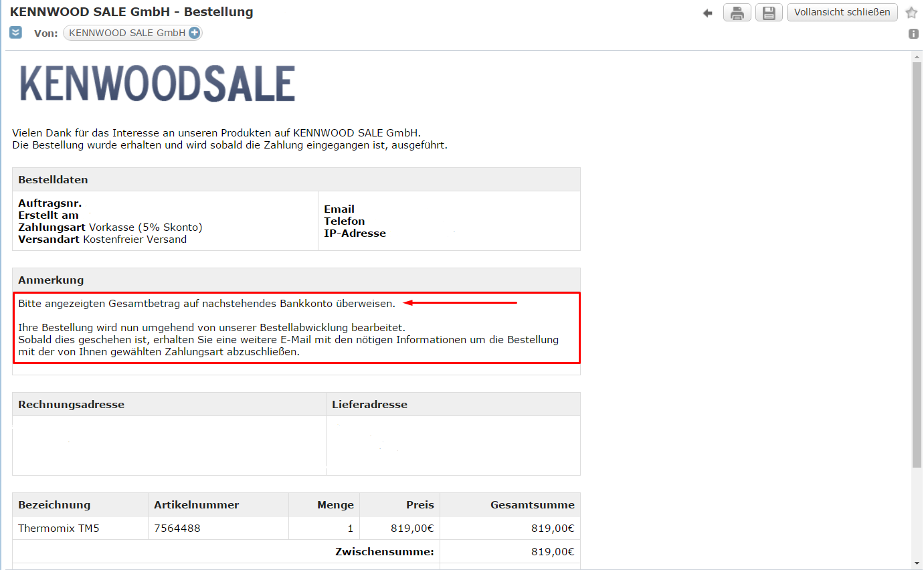Add sender KENNWOOD SALE GmbH via plus icon

pos(194,33)
